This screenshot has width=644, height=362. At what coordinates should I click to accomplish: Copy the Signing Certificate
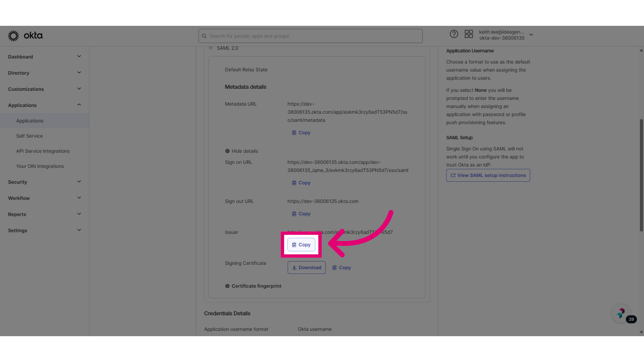341,267
